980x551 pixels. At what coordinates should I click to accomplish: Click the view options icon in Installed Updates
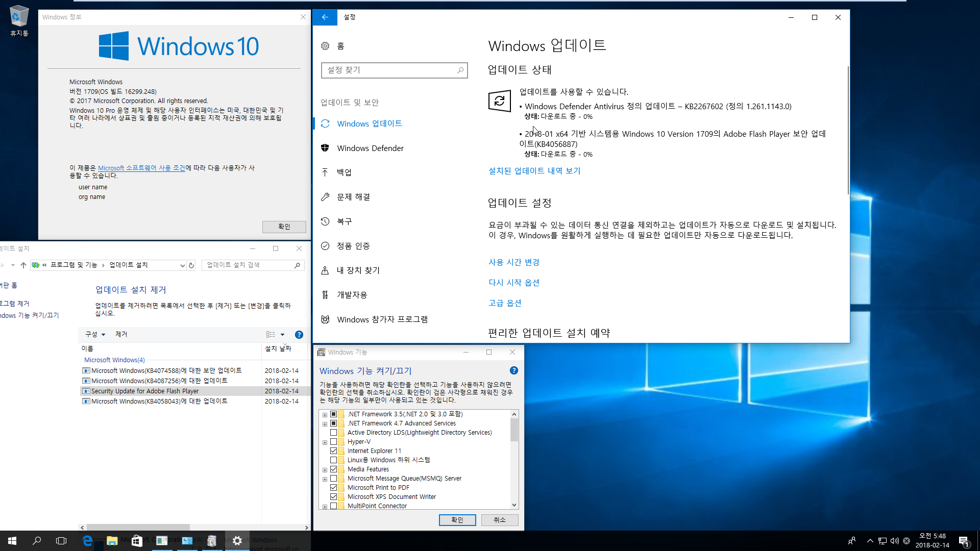pos(271,335)
